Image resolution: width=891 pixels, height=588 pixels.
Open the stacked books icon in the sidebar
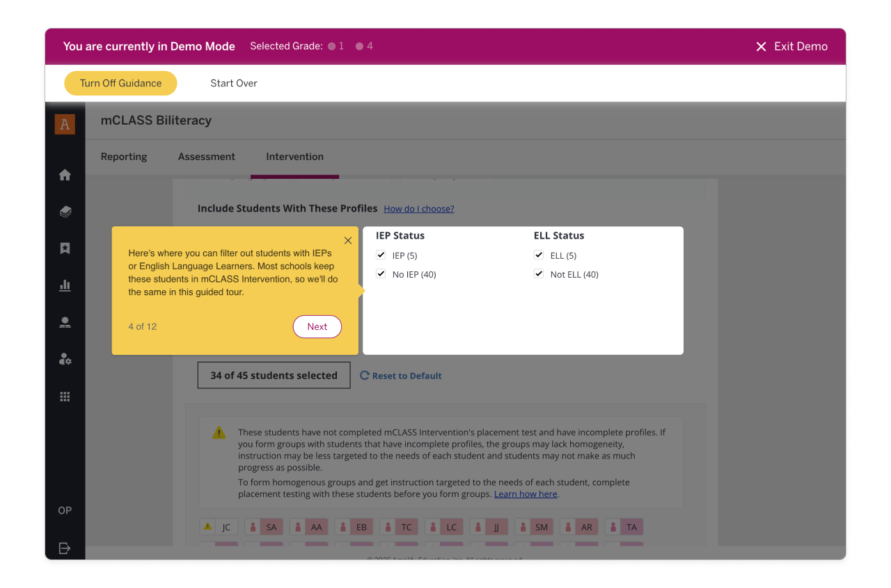click(65, 212)
